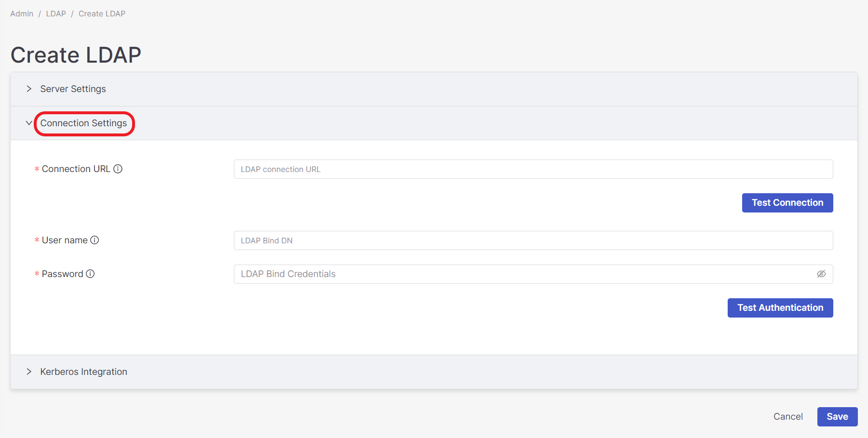Open Password info tooltip icon
Image resolution: width=868 pixels, height=438 pixels.
(x=90, y=274)
